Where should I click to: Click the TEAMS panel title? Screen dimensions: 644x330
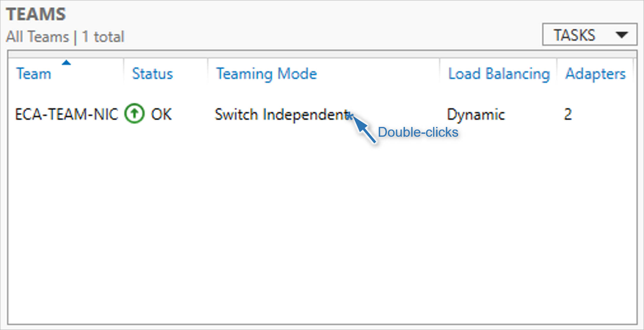[x=36, y=14]
